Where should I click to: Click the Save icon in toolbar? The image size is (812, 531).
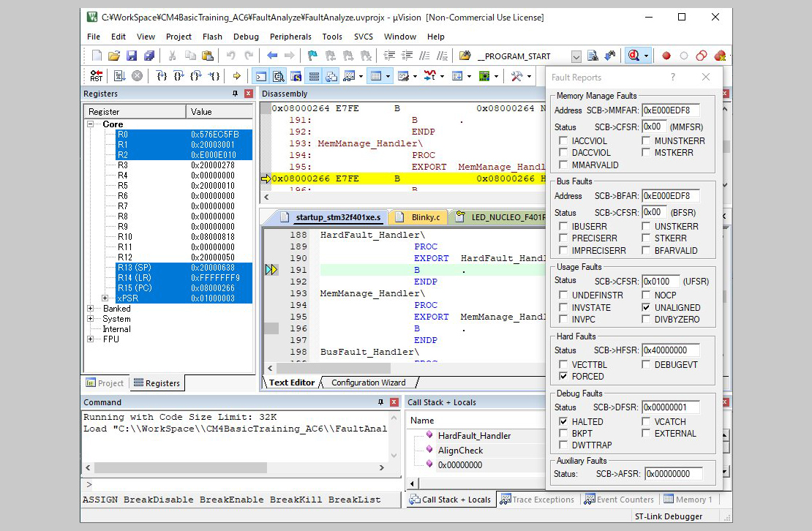132,56
